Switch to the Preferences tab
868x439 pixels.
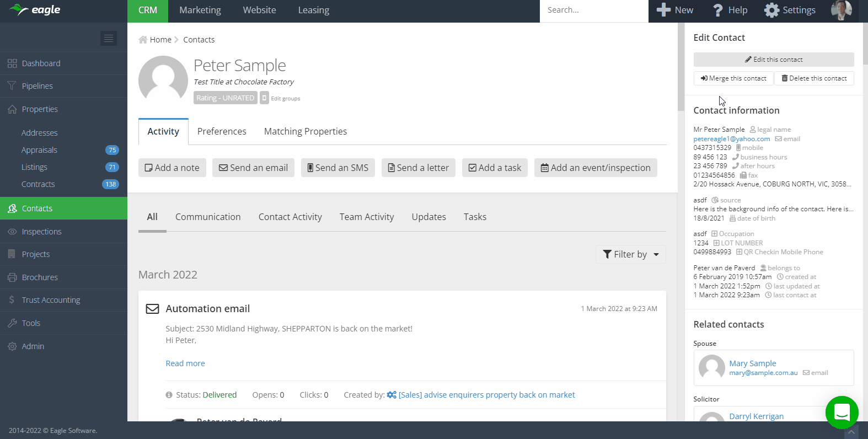point(222,131)
